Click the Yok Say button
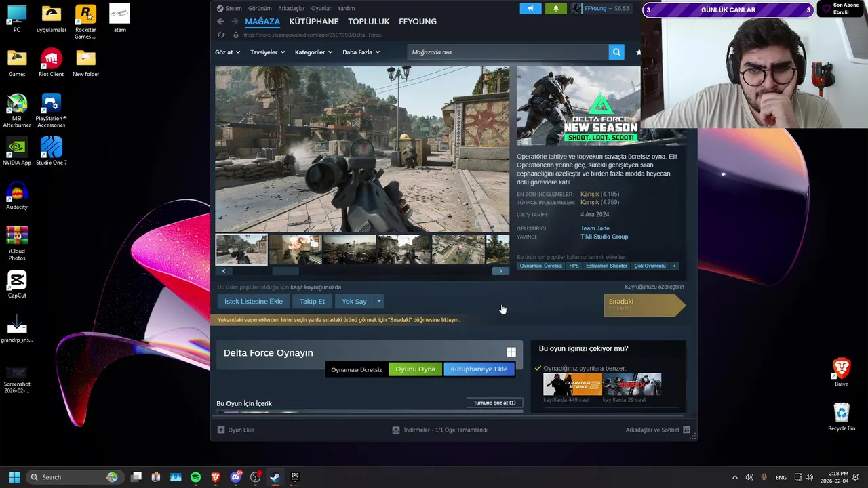 pyautogui.click(x=354, y=301)
